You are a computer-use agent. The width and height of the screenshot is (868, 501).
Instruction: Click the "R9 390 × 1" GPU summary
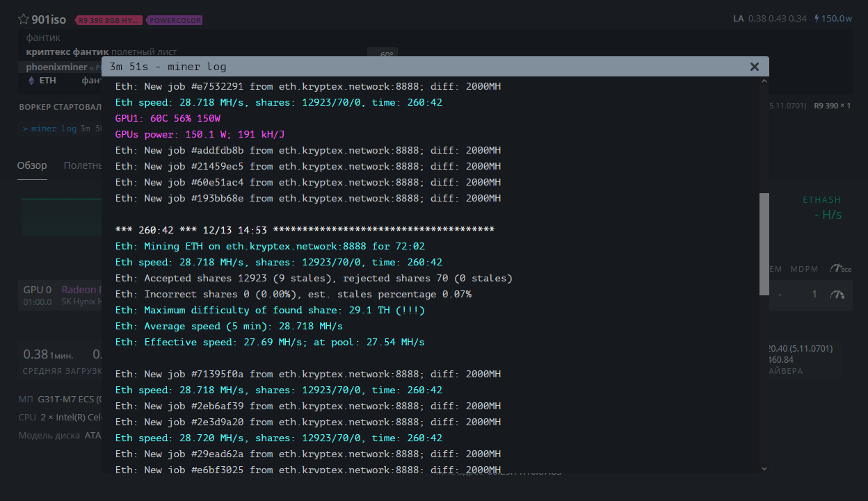[x=833, y=106]
